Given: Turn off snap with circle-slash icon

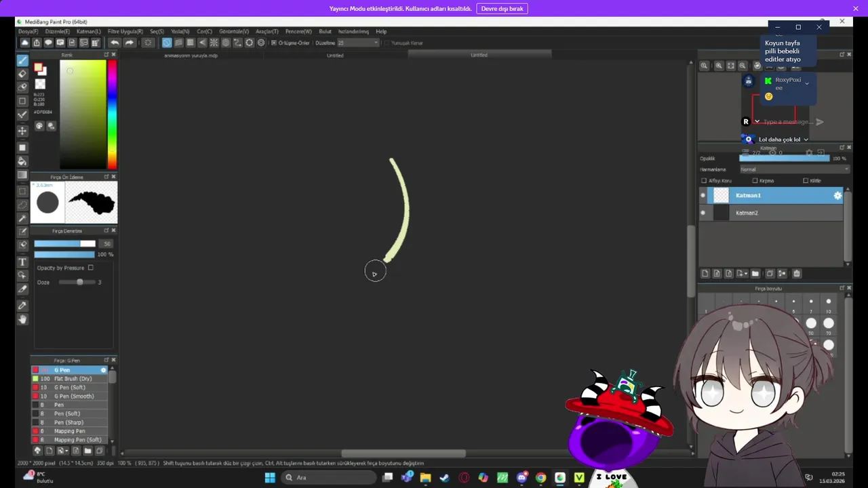Looking at the screenshot, I should click(167, 43).
